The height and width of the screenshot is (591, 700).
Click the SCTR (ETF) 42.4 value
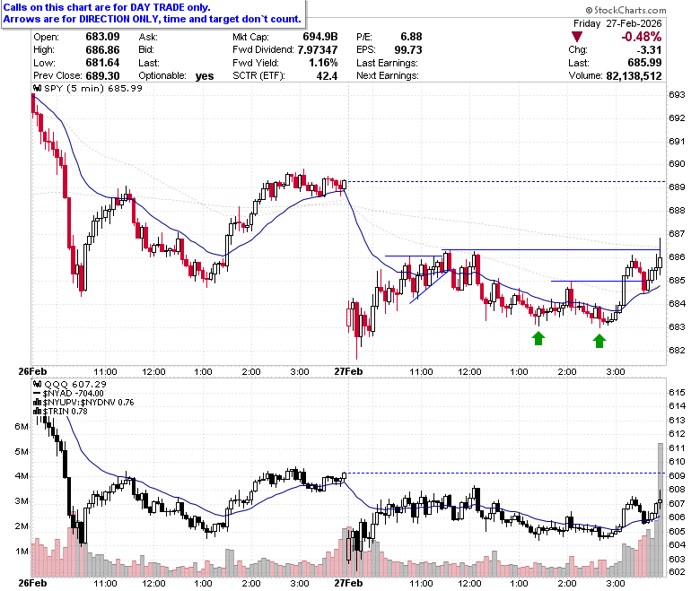pos(327,76)
